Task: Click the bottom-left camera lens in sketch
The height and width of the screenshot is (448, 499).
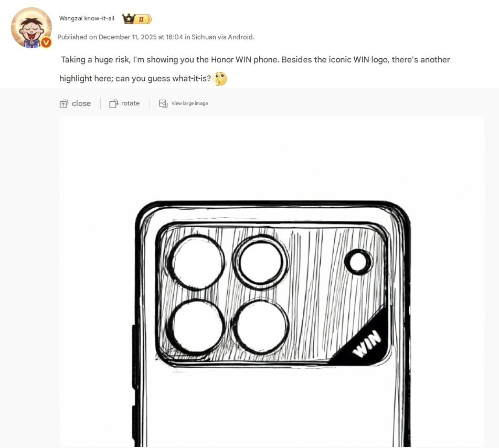Action: (195, 327)
